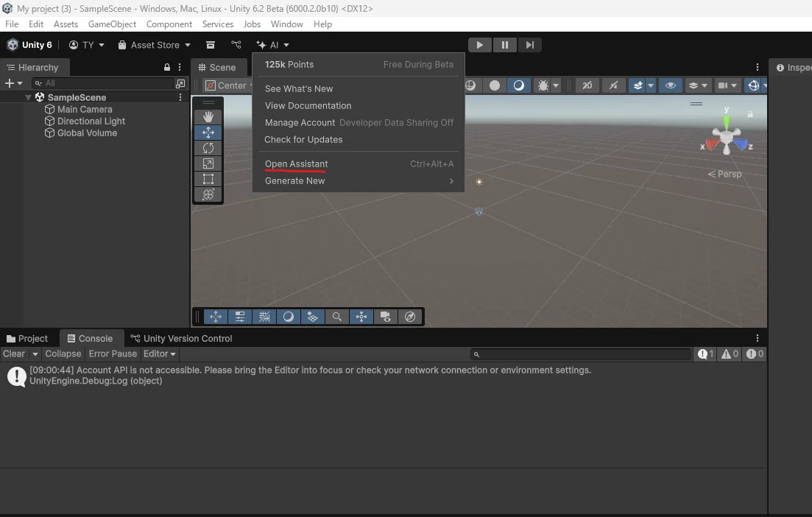Click the Step forward button
This screenshot has width=812, height=517.
point(529,45)
